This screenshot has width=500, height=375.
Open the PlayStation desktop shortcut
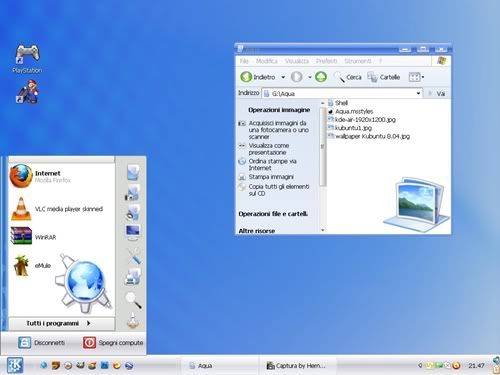tap(27, 58)
